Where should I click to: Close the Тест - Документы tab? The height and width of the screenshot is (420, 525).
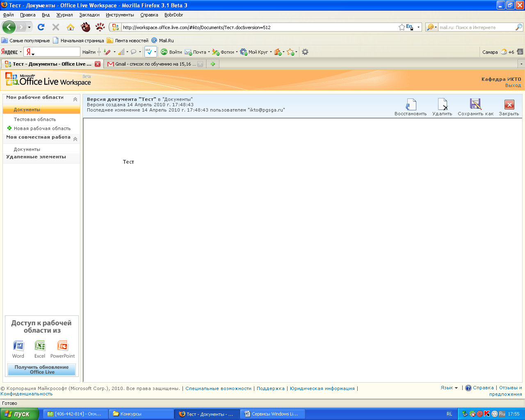[98, 64]
